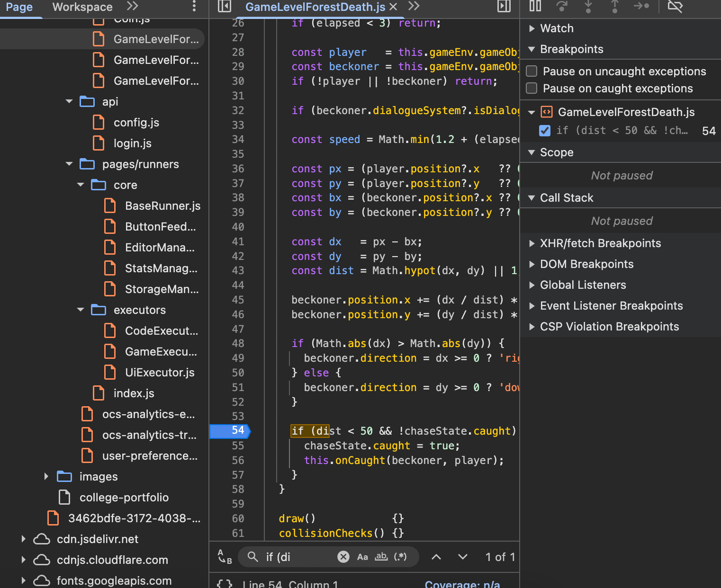721x588 pixels.
Task: Expand CSP Violation Breakpoints section
Action: click(532, 327)
